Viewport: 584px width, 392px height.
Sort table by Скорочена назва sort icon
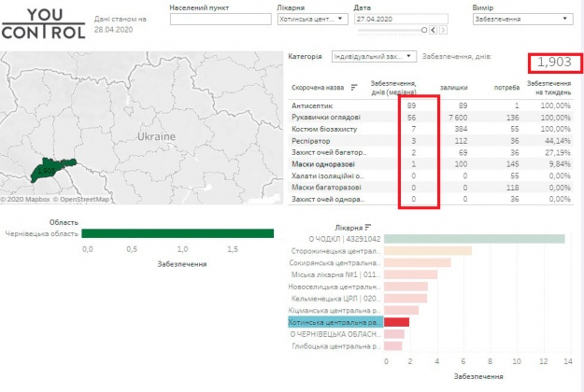354,89
